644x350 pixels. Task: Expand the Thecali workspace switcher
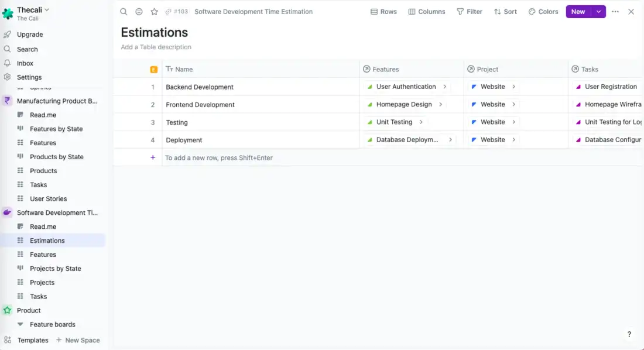(x=47, y=9)
